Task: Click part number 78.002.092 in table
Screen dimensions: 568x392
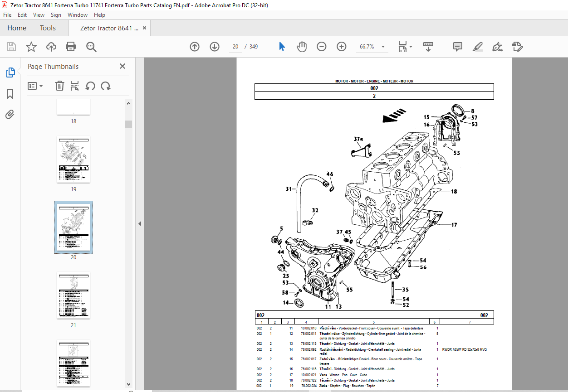Action: click(x=308, y=349)
